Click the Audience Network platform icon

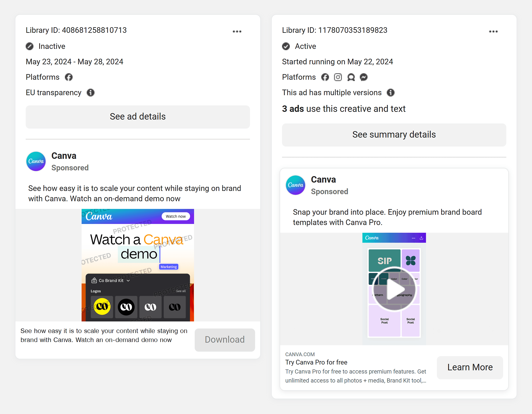pos(351,77)
